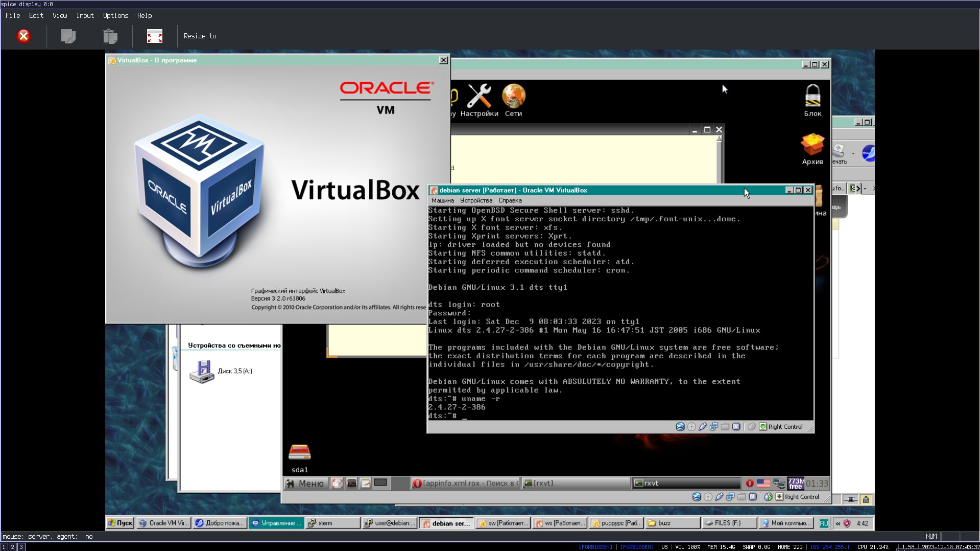Click the red fullscreen icon in spice toolbar
This screenshot has height=551, width=980.
coord(155,36)
